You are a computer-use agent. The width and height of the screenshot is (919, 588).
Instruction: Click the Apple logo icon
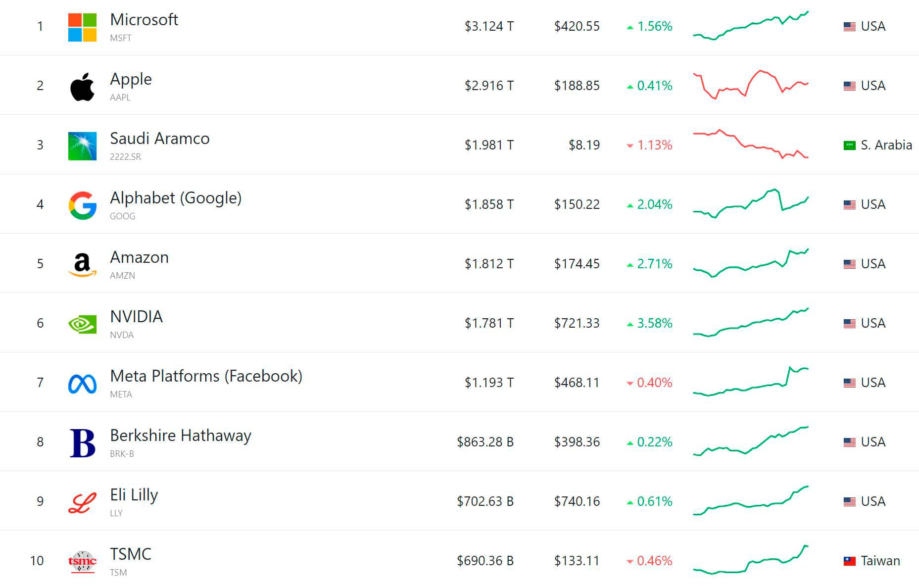pos(82,87)
